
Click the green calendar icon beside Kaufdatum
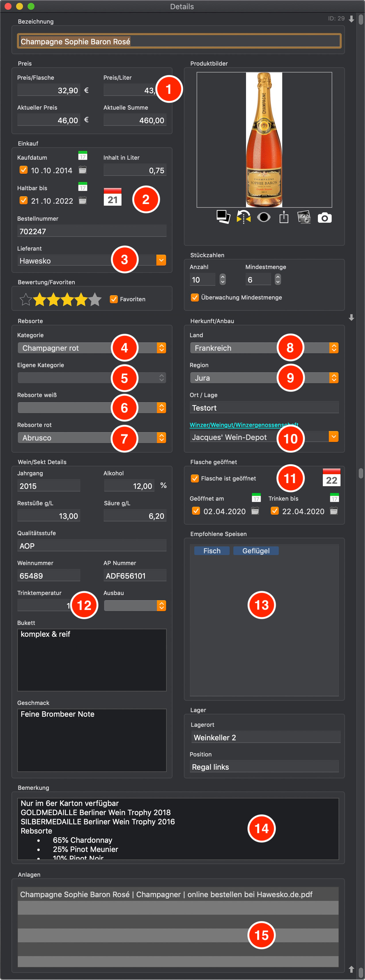pos(82,156)
